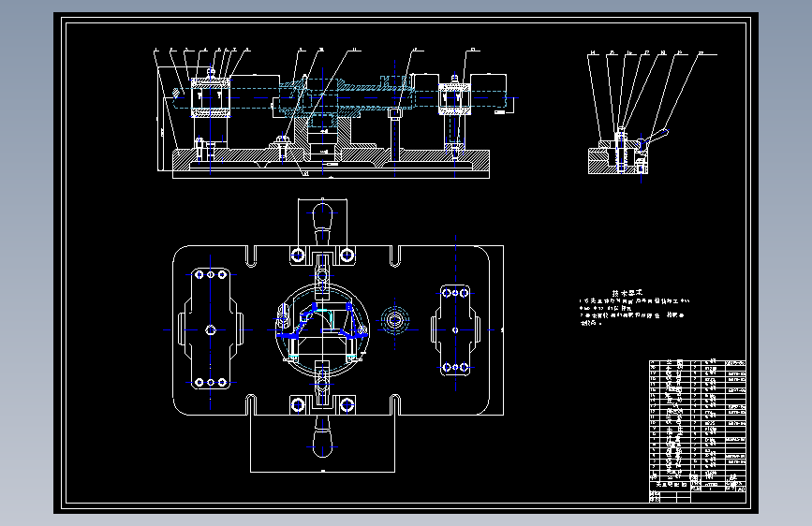Select the right V-block support in plan view
The image size is (812, 526).
click(x=455, y=329)
